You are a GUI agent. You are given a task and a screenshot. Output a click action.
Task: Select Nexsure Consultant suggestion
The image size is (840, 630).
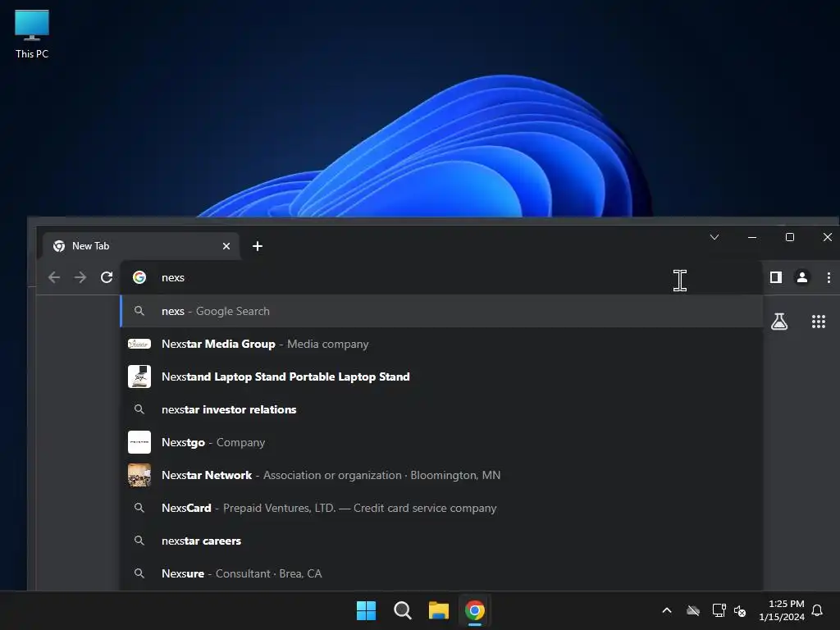[x=441, y=573]
